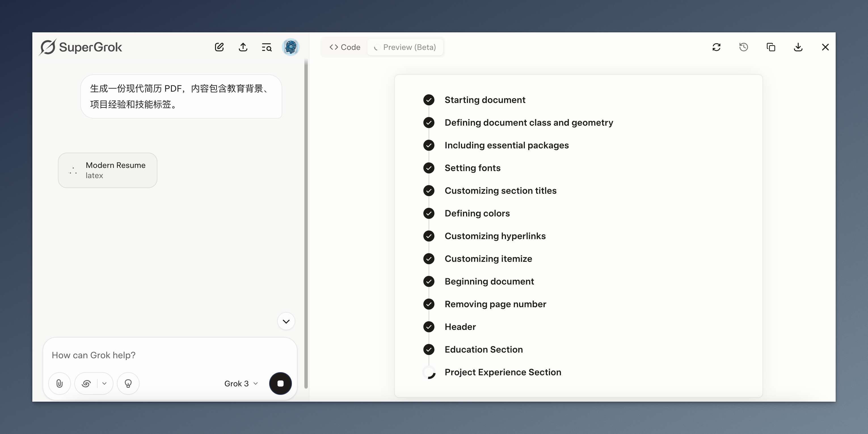The height and width of the screenshot is (434, 868).
Task: Focus the 'How can Grok help?' input
Action: click(x=168, y=355)
